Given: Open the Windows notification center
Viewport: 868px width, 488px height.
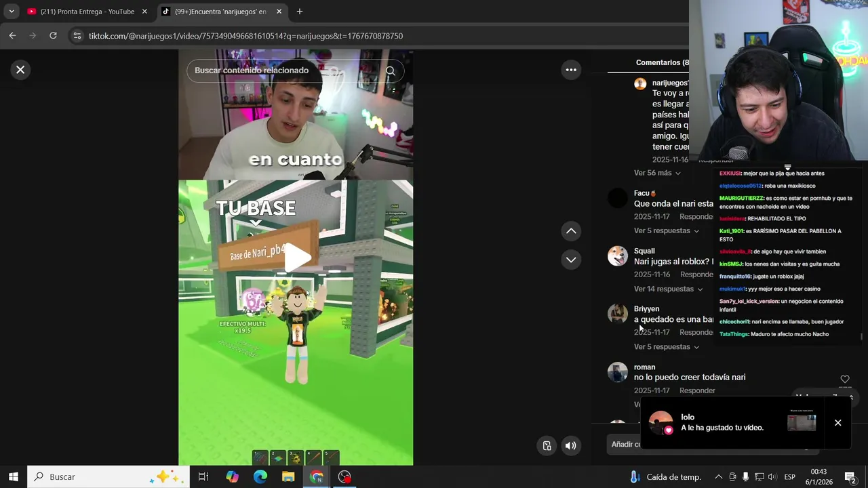Looking at the screenshot, I should point(850,476).
